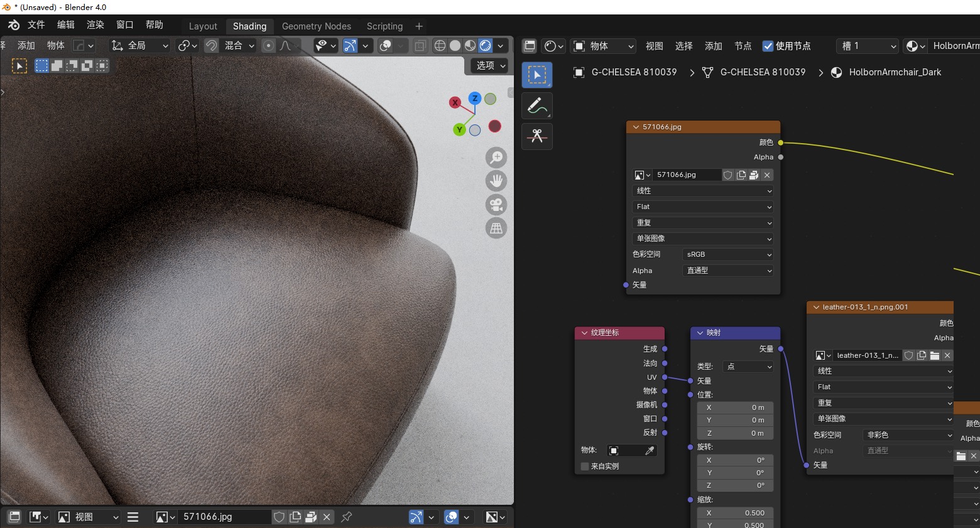Click the pan hand viewport icon
Screen dimensions: 980x528
[496, 181]
